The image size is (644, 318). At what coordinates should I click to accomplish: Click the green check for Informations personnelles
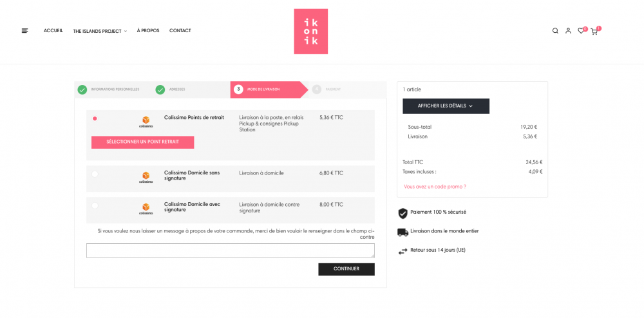[82, 89]
